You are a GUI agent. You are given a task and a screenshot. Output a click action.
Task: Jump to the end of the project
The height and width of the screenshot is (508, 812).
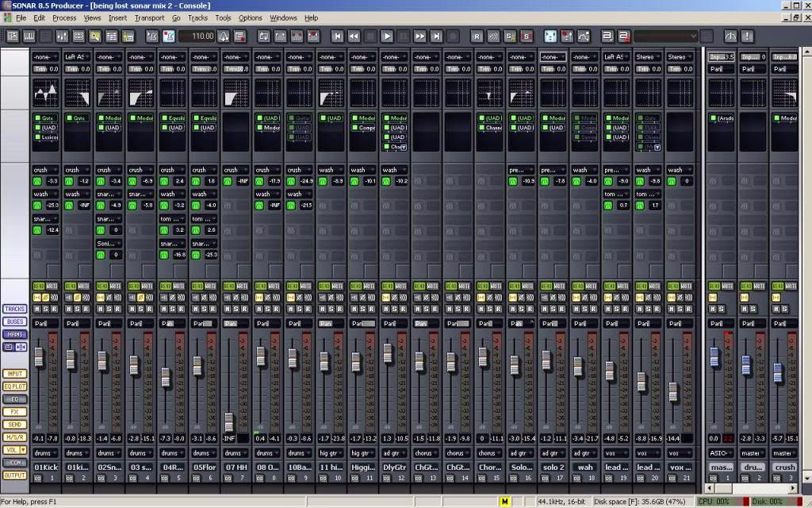pos(437,36)
